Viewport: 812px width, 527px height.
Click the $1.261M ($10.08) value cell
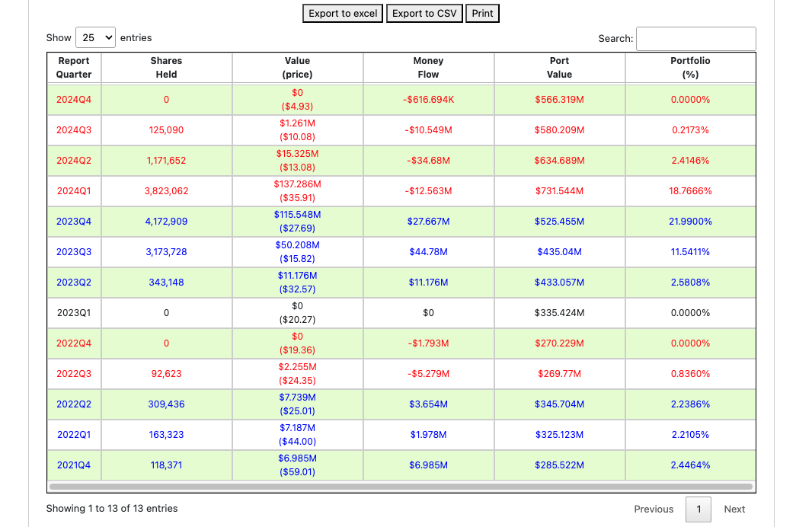tap(297, 130)
